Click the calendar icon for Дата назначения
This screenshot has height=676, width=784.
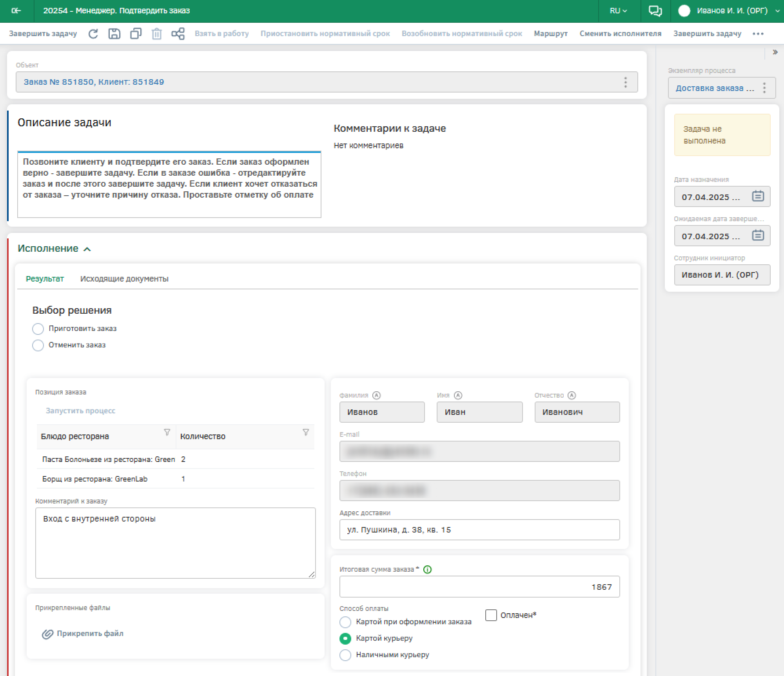(758, 196)
